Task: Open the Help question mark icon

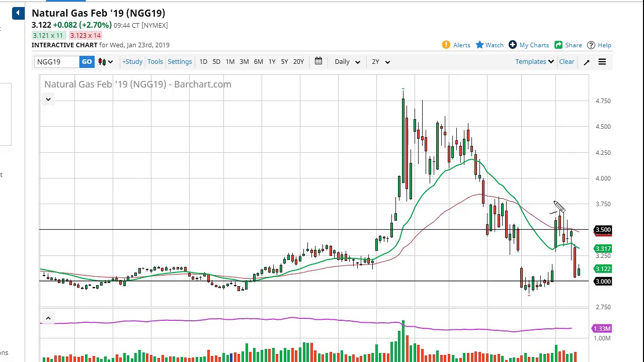Action: 591,45
